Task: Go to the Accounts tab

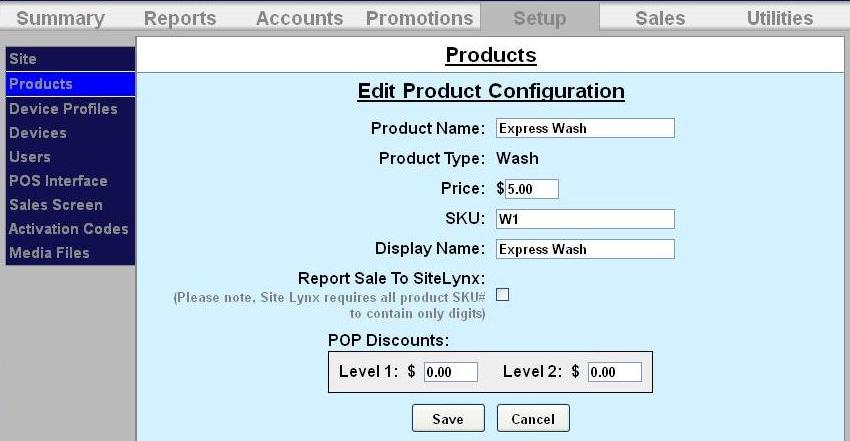Action: click(299, 18)
